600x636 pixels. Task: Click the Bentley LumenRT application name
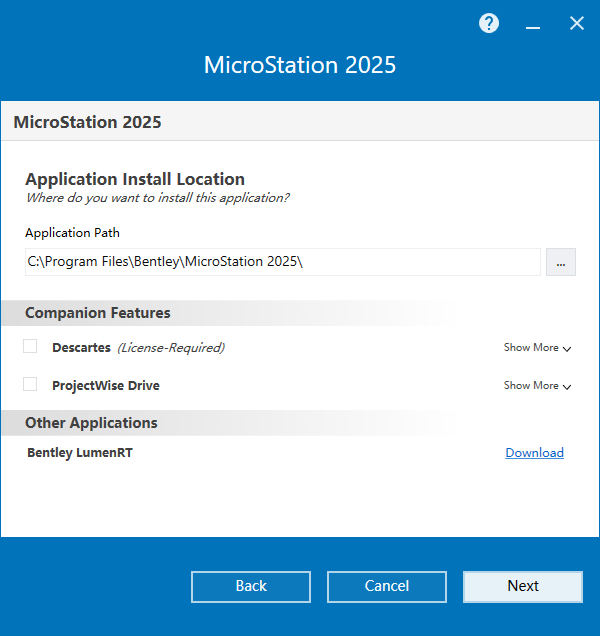(80, 453)
